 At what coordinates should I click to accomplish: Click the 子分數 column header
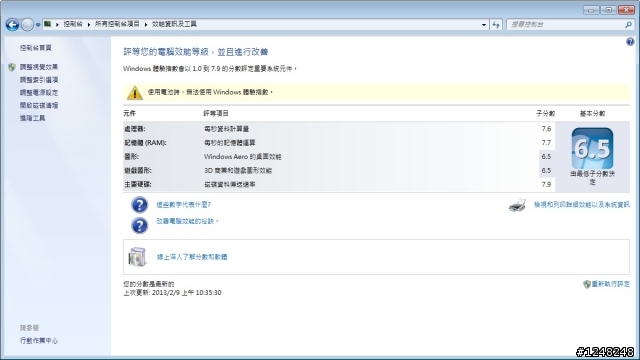pos(545,113)
